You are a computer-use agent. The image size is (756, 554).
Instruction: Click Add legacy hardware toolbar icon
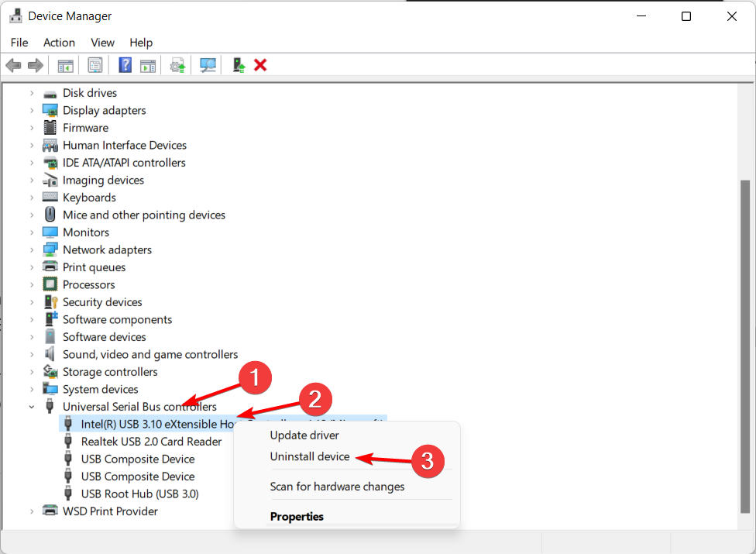(239, 65)
